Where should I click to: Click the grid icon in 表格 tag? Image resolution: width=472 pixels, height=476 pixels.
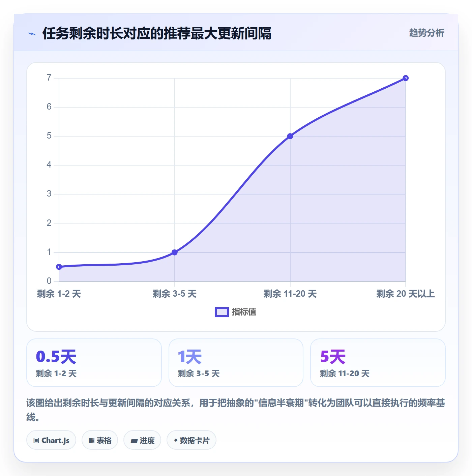click(91, 441)
